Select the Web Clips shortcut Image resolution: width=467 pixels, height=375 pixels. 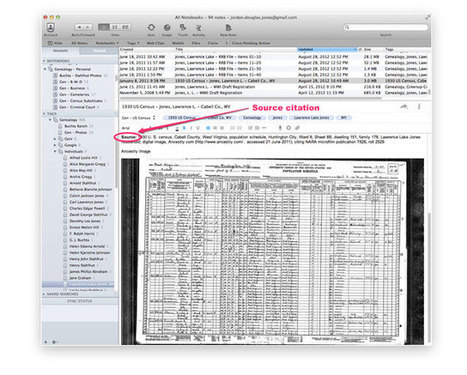point(155,43)
